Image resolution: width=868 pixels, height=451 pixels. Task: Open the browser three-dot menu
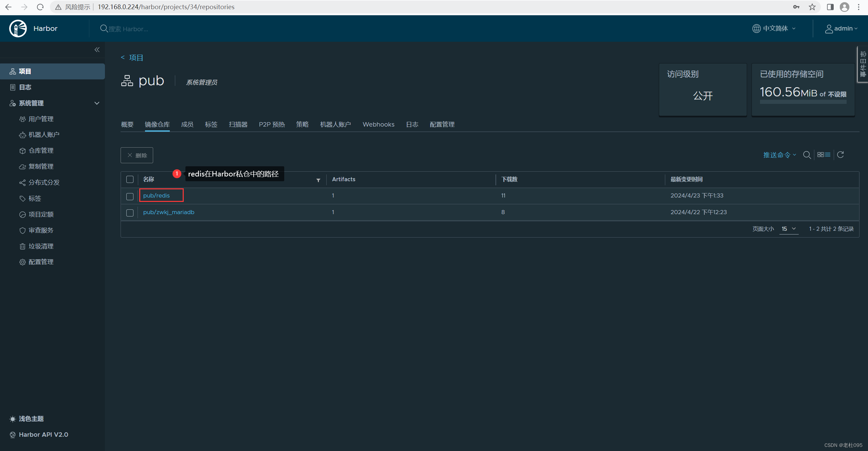[858, 7]
